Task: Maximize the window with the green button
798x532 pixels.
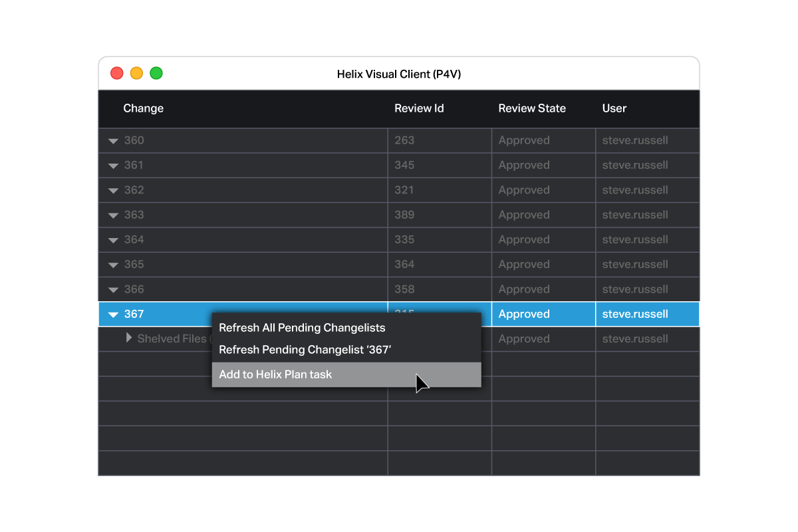Action: point(156,73)
